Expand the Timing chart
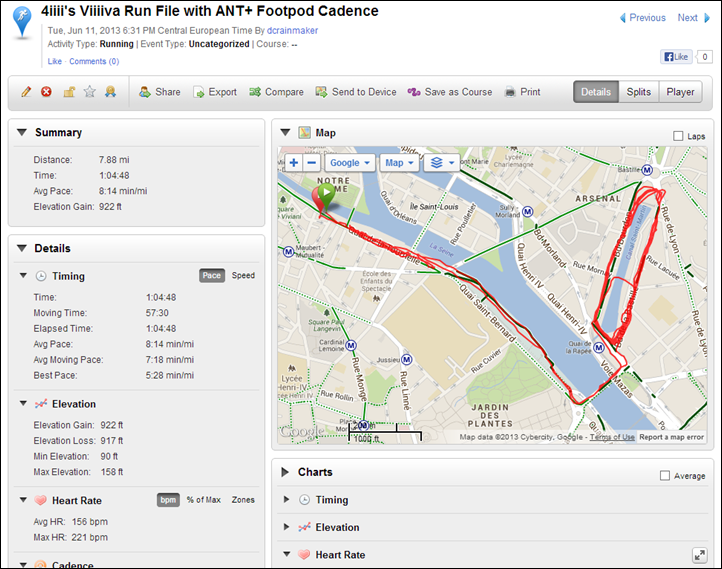 click(286, 499)
